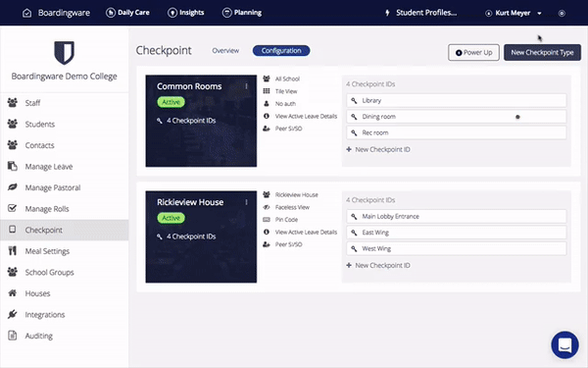The image size is (588, 368).
Task: Open the West Wing checkpoint ID
Action: [457, 249]
